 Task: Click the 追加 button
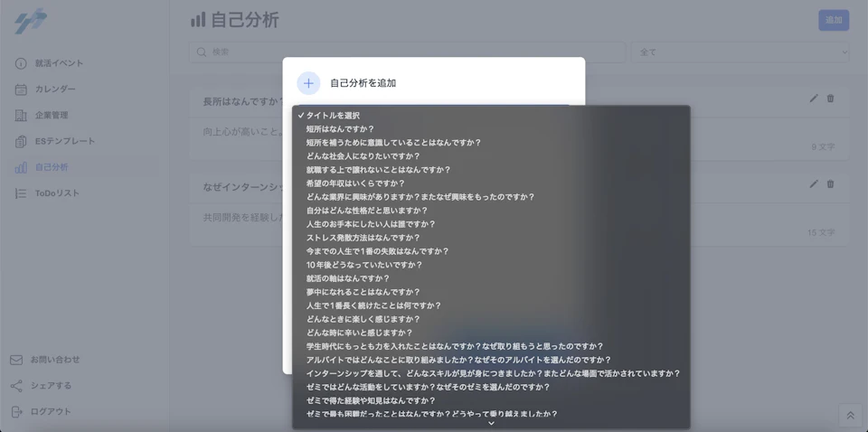coord(834,21)
